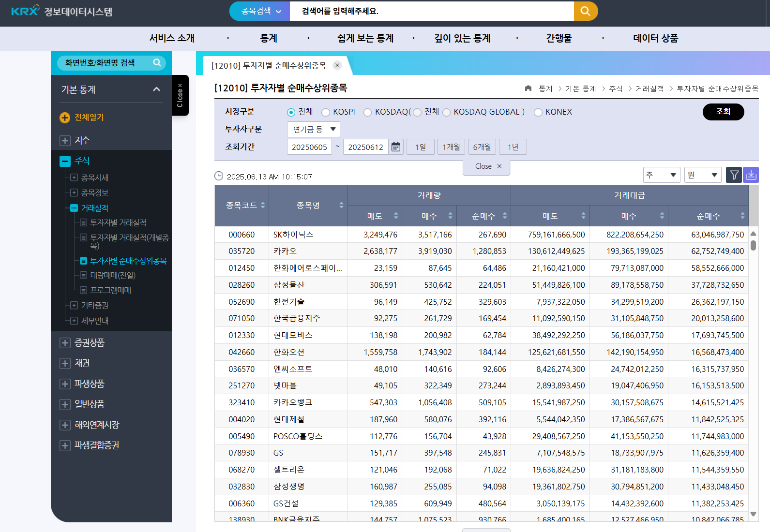The image size is (770, 532).
Task: Expand the 증권상품 menu section
Action: tap(65, 342)
